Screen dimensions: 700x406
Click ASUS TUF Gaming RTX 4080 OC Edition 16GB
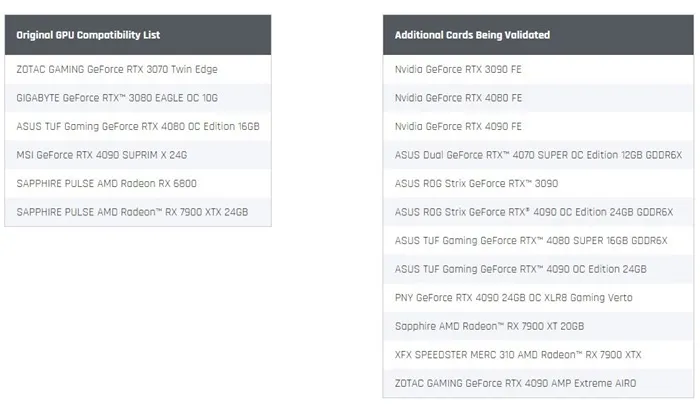[138, 126]
